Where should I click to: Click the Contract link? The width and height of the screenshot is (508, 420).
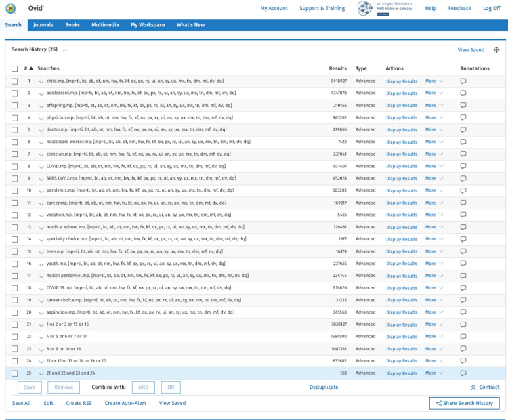pos(485,387)
